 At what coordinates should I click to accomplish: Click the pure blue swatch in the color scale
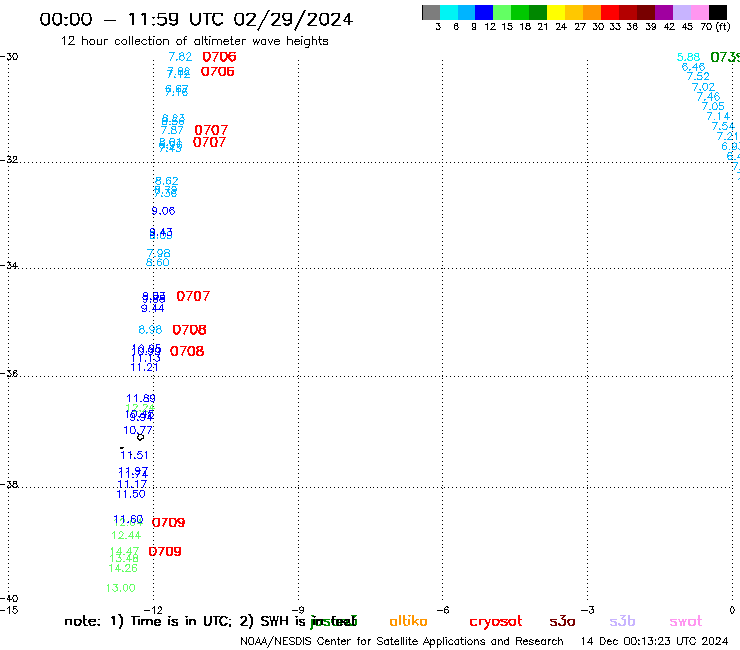tap(484, 13)
